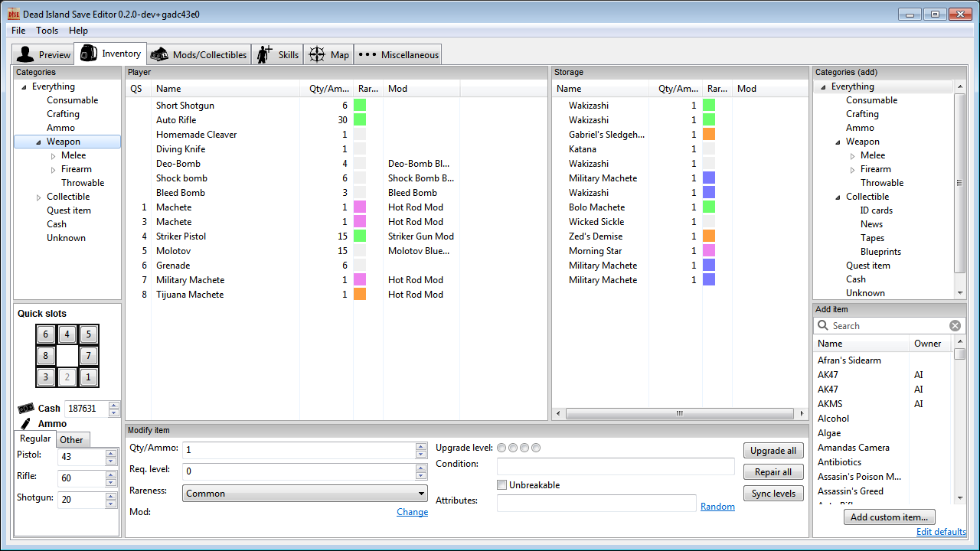This screenshot has height=551, width=980.
Task: Expand Melee in the Categories (add) tree
Action: point(853,155)
